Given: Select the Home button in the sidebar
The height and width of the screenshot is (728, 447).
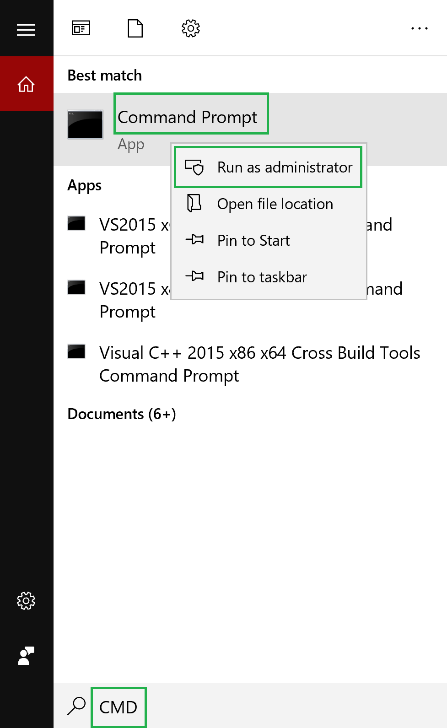Looking at the screenshot, I should pos(26,84).
